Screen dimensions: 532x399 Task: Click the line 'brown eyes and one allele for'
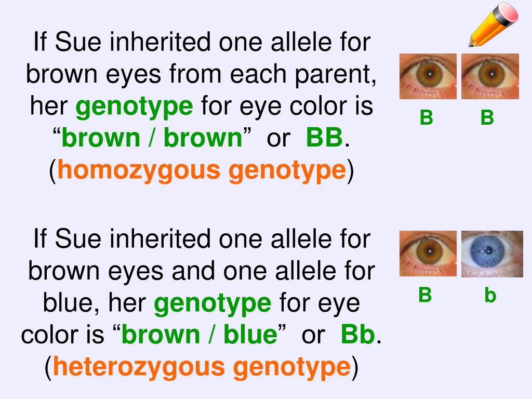pos(202,271)
